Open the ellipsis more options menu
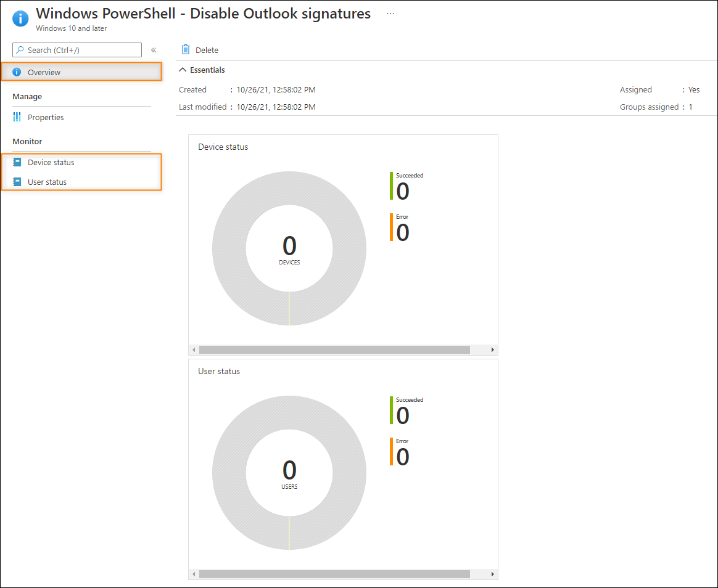The width and height of the screenshot is (718, 588). pos(390,14)
